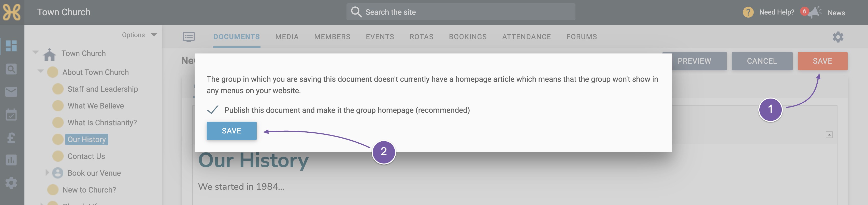This screenshot has height=205, width=868.
Task: Click the Our History heading in editor
Action: pyautogui.click(x=253, y=160)
